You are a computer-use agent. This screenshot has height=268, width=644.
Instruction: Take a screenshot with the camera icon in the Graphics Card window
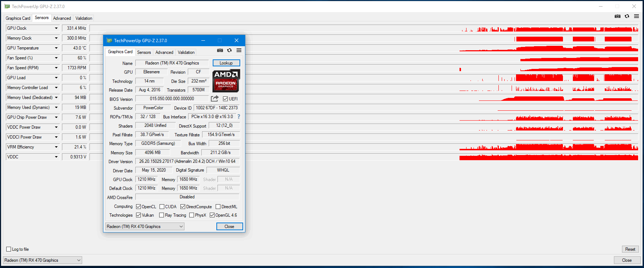pos(220,50)
